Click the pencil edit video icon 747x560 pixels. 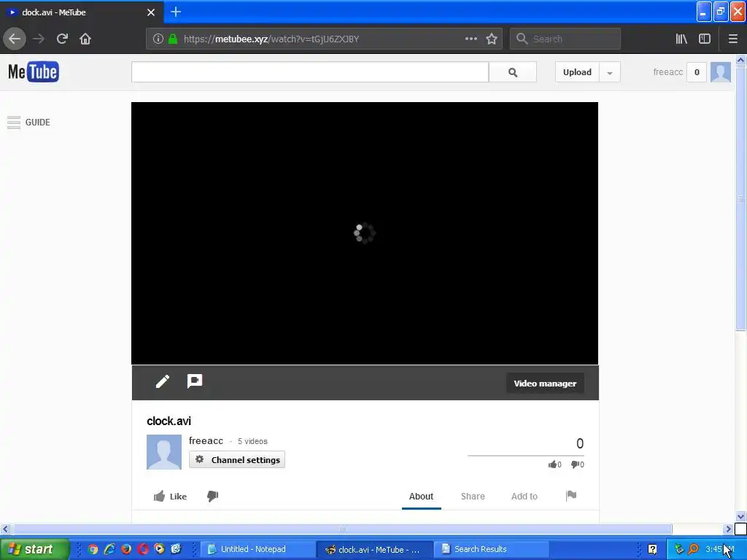pyautogui.click(x=163, y=381)
